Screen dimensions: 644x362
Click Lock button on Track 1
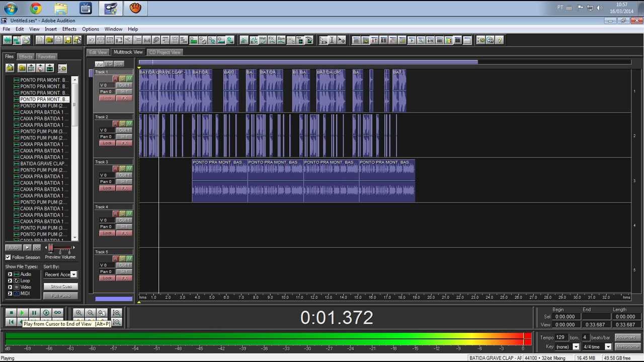click(107, 98)
